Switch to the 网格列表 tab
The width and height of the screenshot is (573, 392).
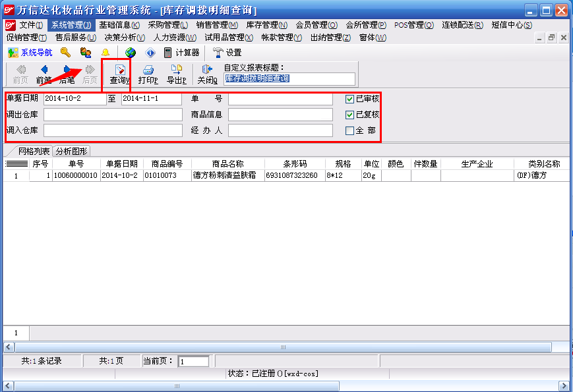34,151
